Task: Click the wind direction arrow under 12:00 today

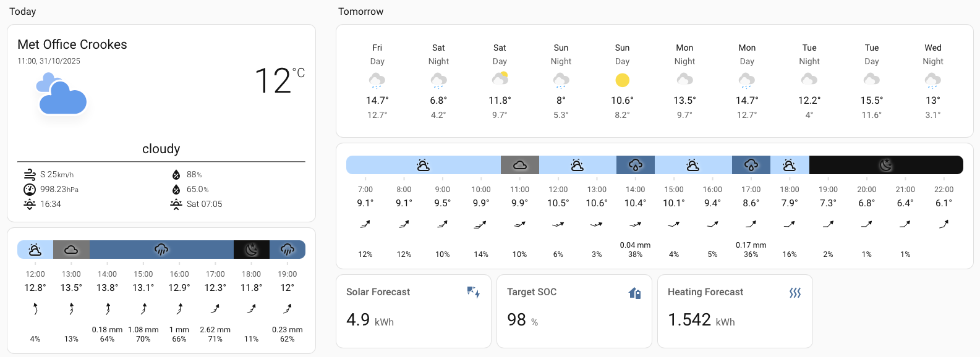Action: coord(35,308)
